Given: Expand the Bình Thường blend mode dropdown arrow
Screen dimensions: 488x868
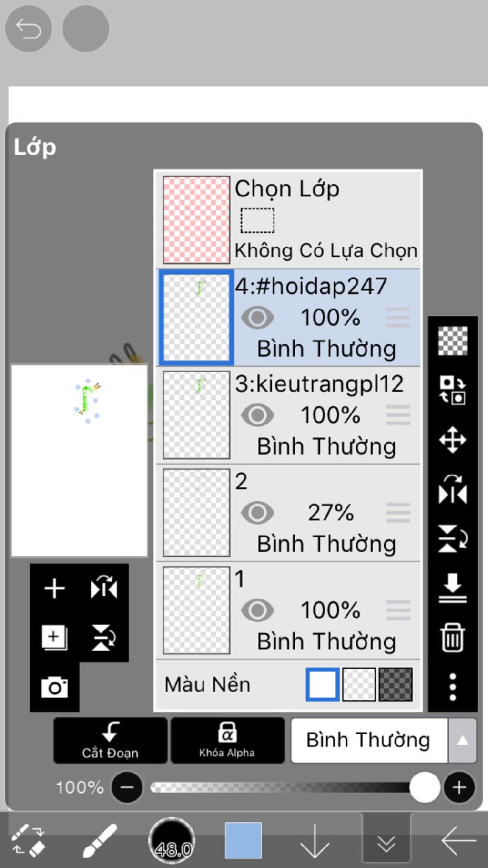Looking at the screenshot, I should tap(462, 741).
